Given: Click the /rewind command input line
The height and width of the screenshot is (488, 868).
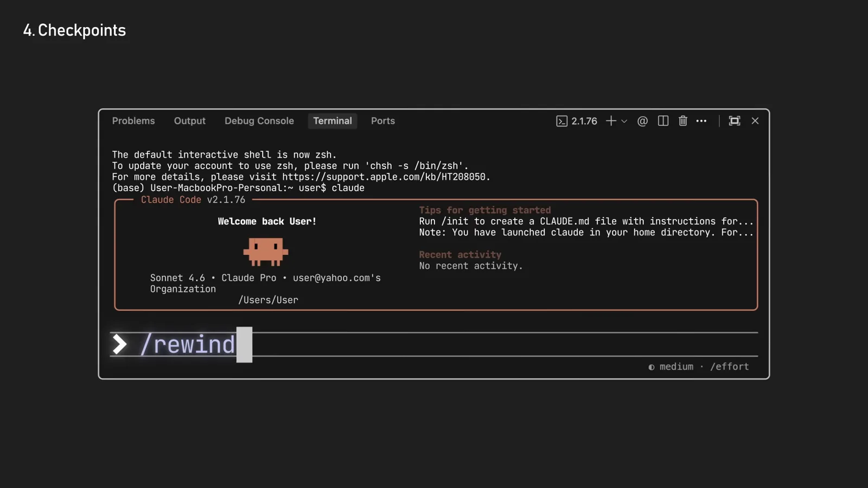Looking at the screenshot, I should [x=433, y=344].
